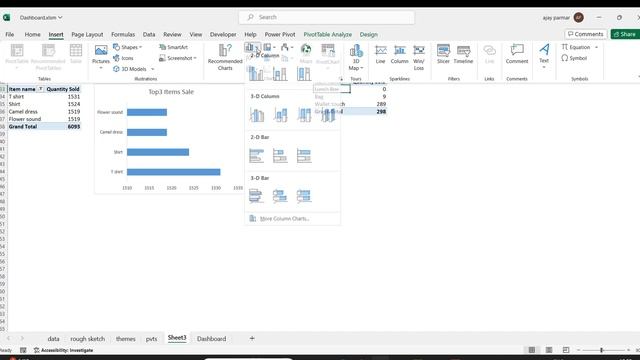The width and height of the screenshot is (640, 360).
Task: Choose 3-D clustered column chart
Action: [x=257, y=115]
